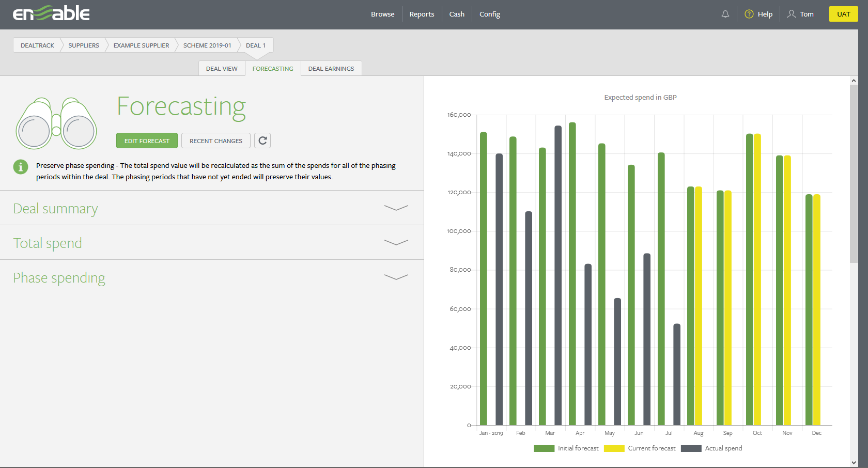Viewport: 868px width, 468px height.
Task: Open Recent Changes
Action: [215, 140]
